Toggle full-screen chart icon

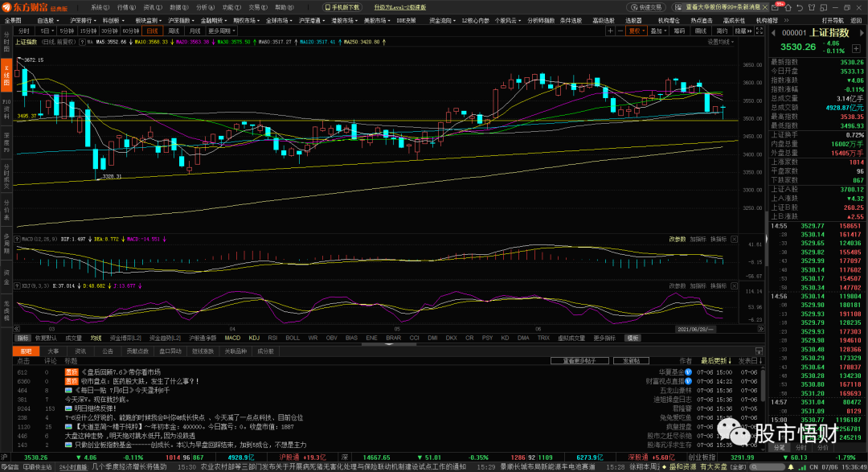click(759, 31)
